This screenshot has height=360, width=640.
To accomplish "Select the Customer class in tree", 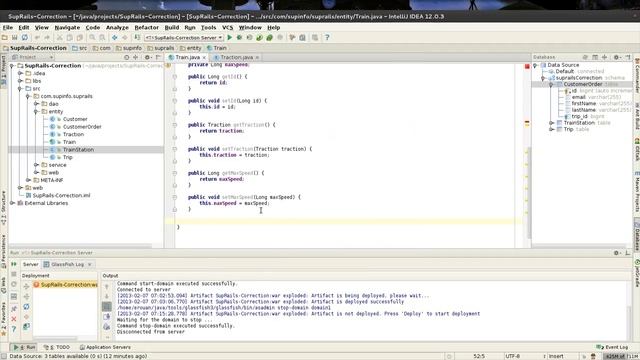I will [75, 119].
